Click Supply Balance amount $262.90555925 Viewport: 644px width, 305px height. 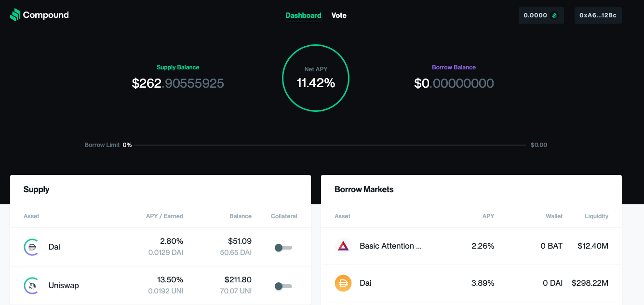[x=178, y=83]
